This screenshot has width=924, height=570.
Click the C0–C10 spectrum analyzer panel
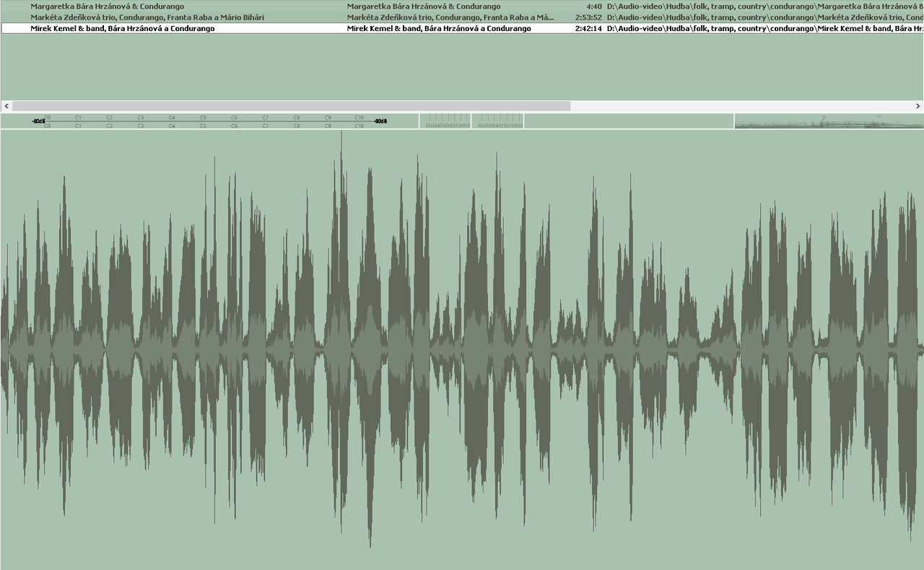point(209,121)
